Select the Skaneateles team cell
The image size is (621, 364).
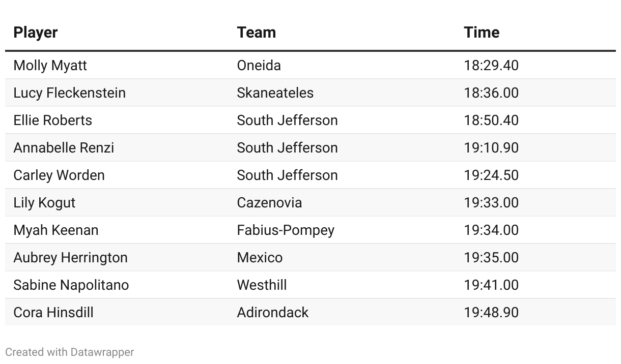click(x=275, y=93)
